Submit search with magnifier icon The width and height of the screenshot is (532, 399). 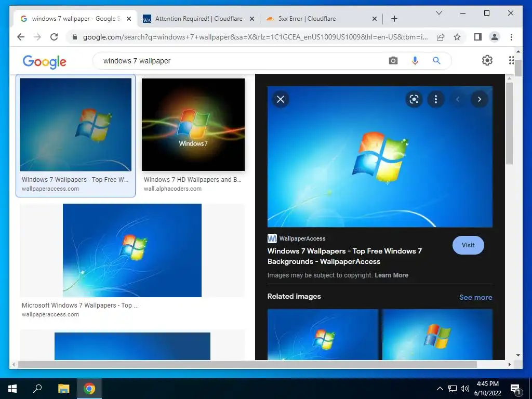pos(436,61)
